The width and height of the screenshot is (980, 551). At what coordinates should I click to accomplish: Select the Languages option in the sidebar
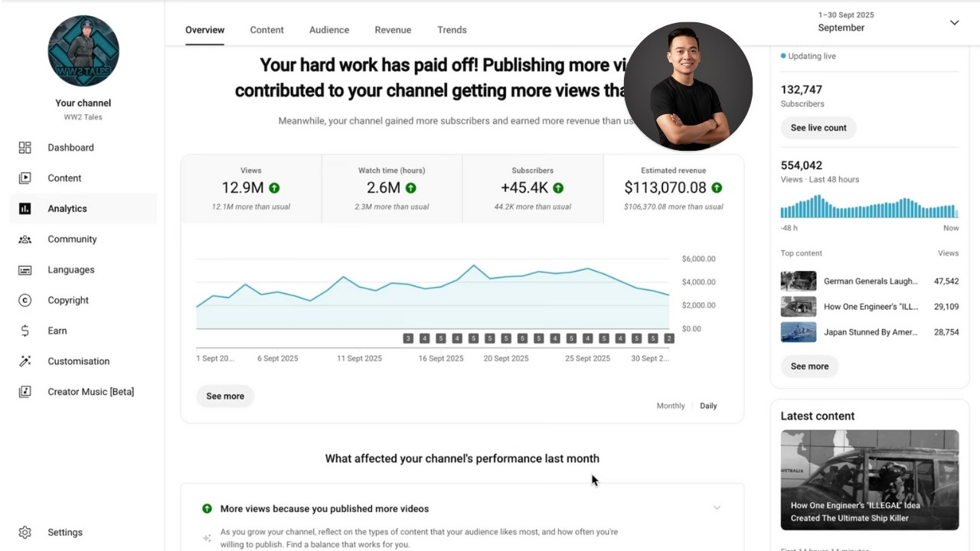(70, 269)
